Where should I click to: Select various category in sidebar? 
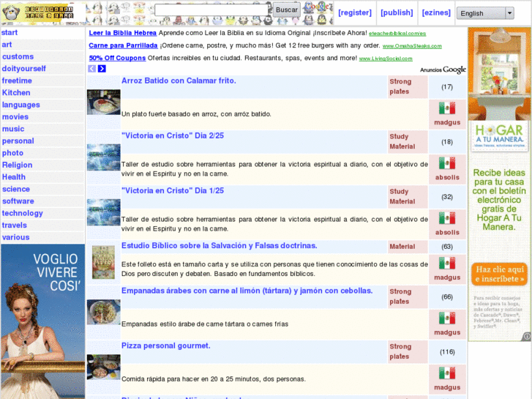[15, 237]
